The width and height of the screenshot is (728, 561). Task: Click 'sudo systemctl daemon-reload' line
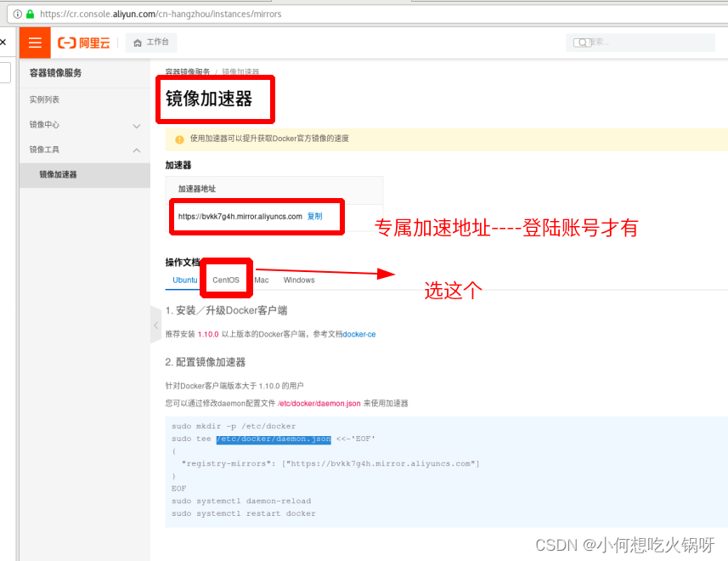(x=241, y=501)
